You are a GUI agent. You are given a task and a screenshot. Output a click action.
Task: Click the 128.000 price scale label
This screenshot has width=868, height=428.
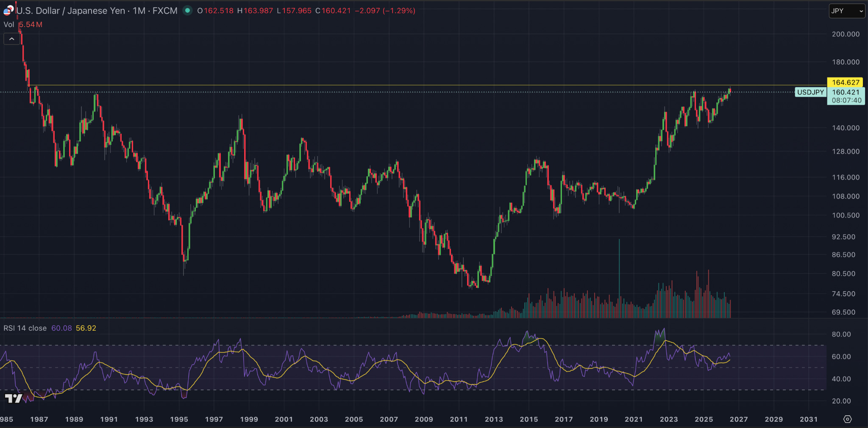[846, 152]
